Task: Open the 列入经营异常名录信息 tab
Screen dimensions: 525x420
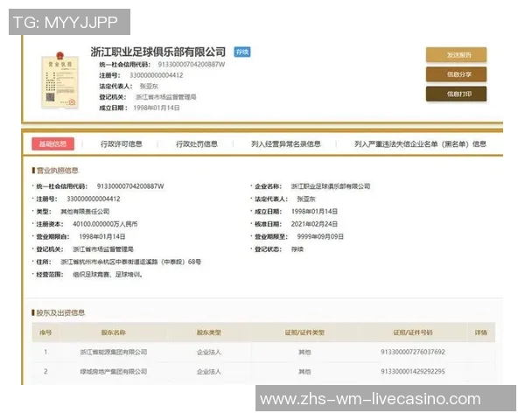Action: pyautogui.click(x=286, y=144)
